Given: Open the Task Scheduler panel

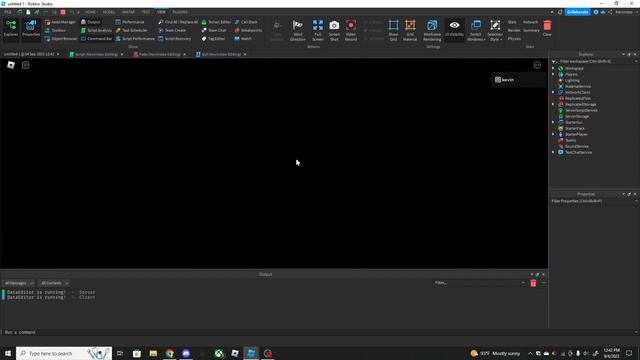Looking at the screenshot, I should pyautogui.click(x=132, y=30).
